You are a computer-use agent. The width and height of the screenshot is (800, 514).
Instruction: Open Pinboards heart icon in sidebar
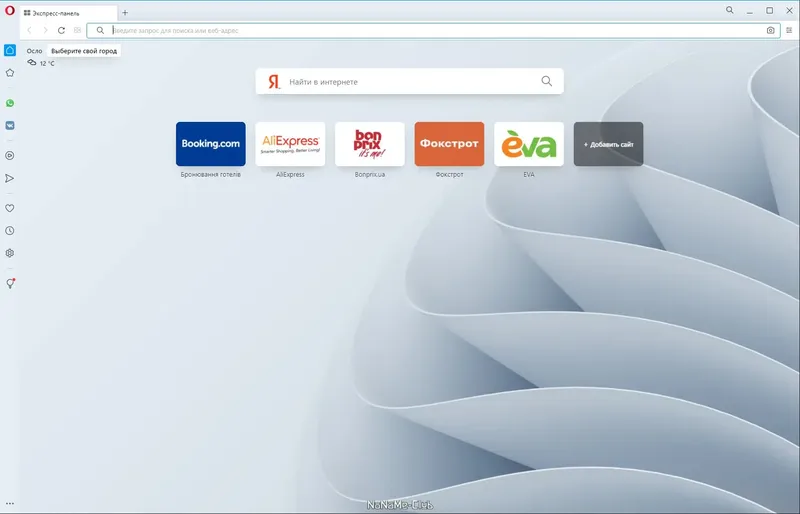tap(10, 208)
